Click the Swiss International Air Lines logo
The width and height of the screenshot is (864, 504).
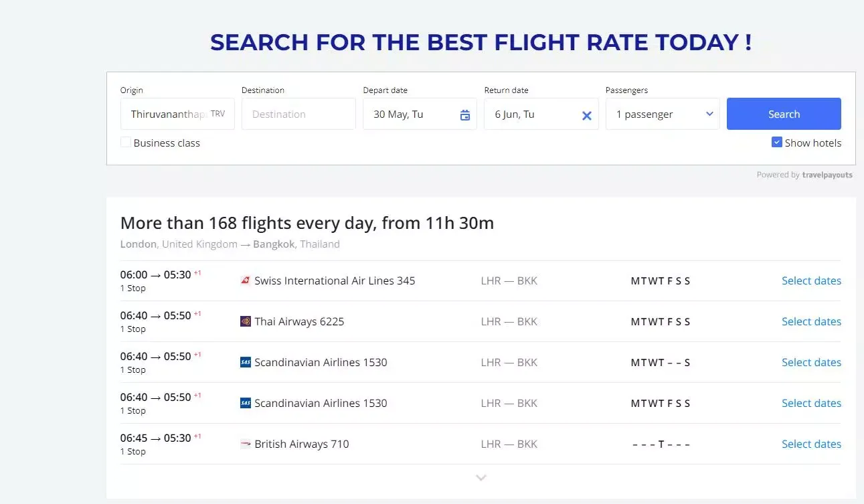[246, 280]
